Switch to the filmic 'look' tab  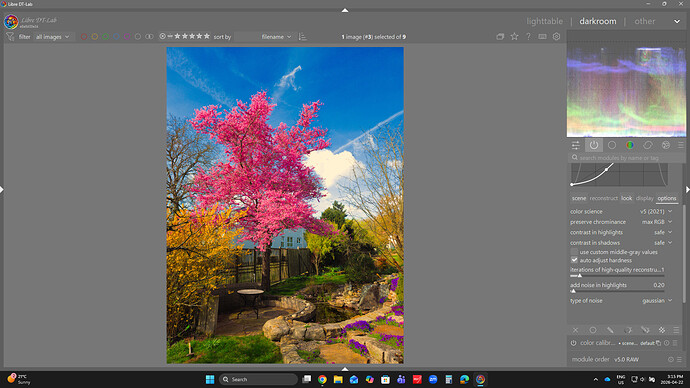[627, 198]
